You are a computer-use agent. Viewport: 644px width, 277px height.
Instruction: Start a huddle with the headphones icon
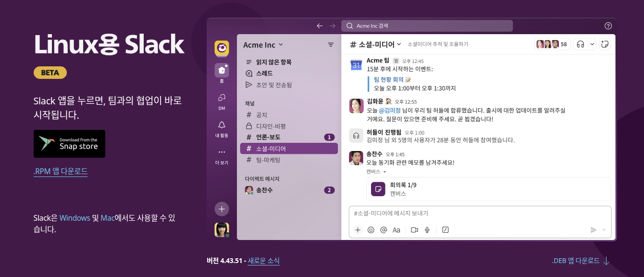point(581,44)
